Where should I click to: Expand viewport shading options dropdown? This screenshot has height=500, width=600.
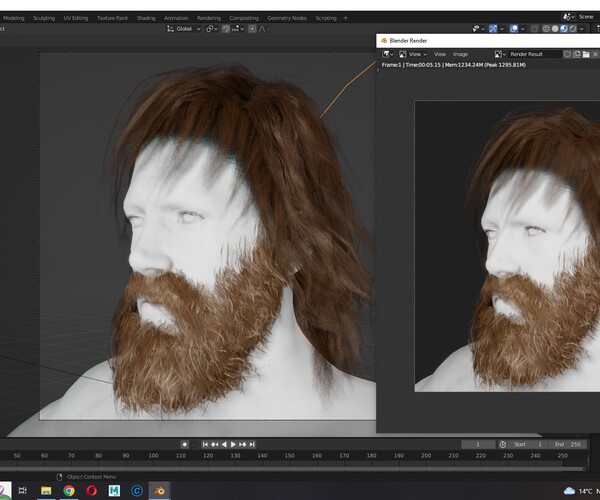click(582, 29)
